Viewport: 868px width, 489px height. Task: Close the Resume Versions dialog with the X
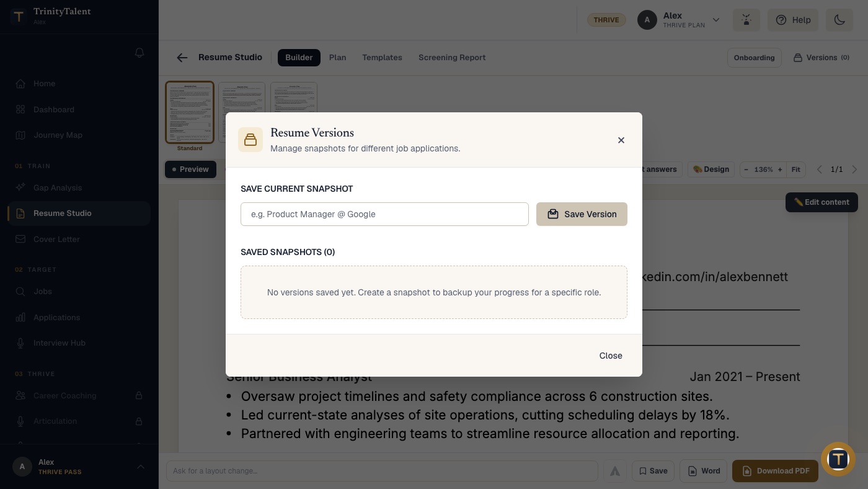coord(621,140)
